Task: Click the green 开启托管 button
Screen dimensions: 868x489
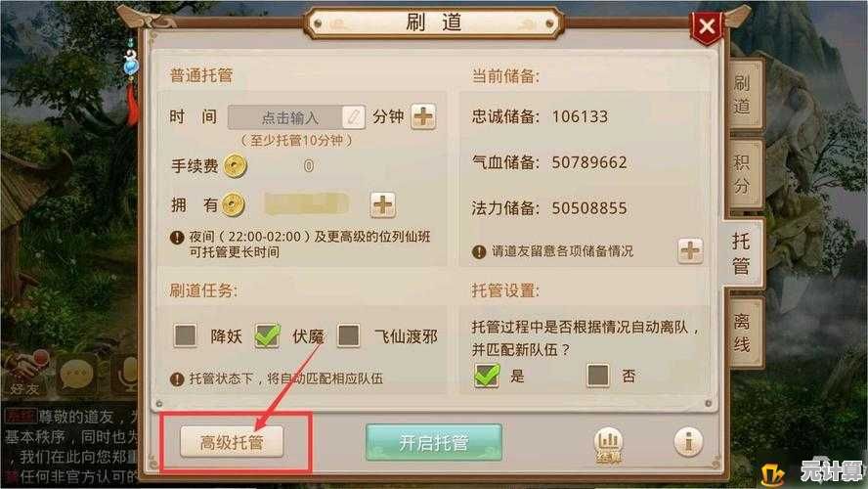Action: tap(434, 442)
